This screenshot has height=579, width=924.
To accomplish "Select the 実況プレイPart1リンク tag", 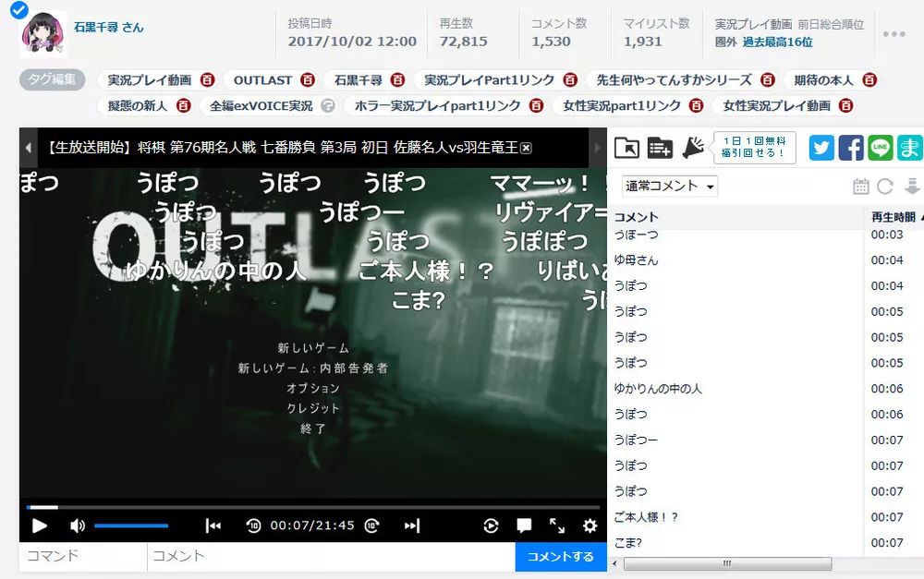I will coord(489,80).
